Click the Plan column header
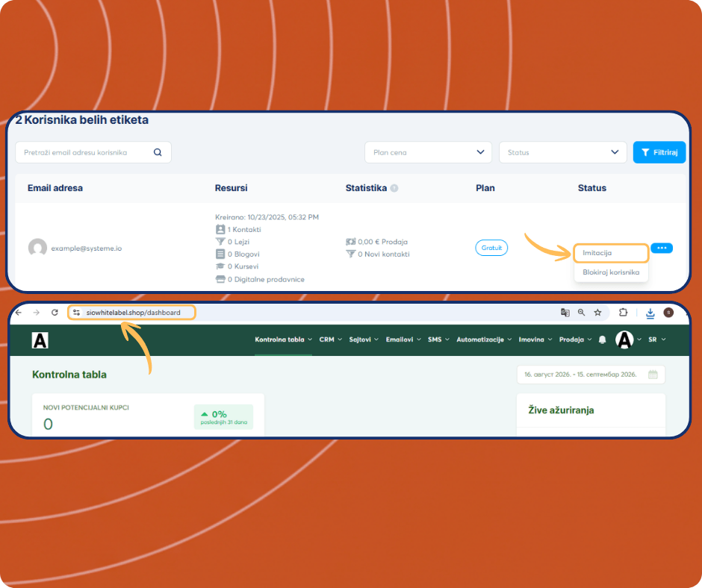Screen dimensions: 702x588 (485, 188)
